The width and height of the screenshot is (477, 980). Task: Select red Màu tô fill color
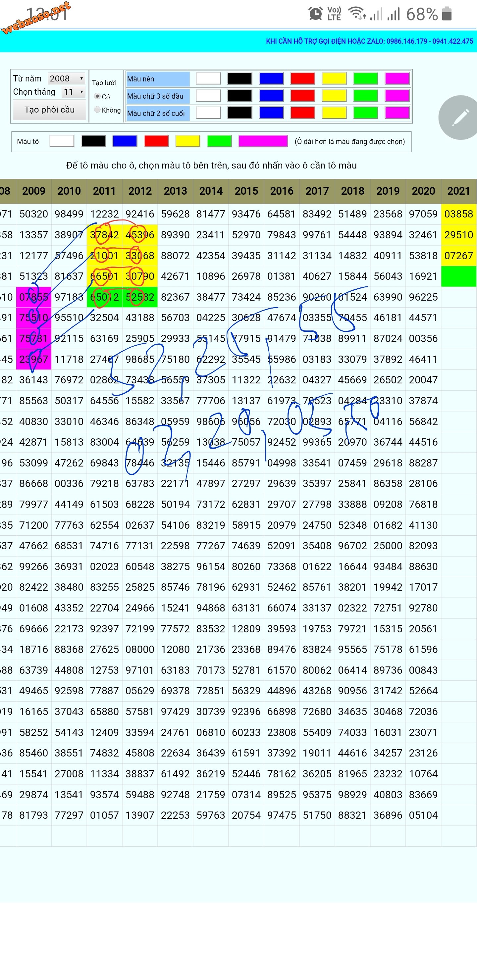(x=156, y=141)
